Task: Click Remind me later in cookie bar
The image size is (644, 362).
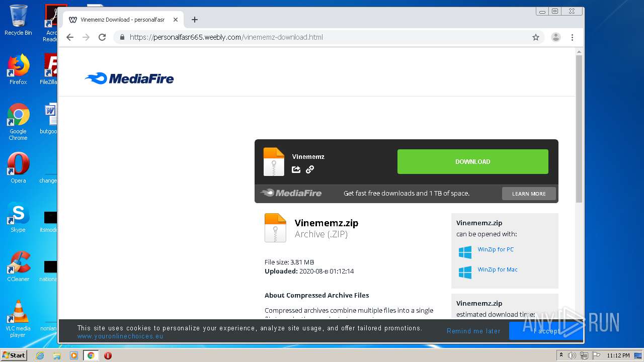Action: pyautogui.click(x=473, y=331)
